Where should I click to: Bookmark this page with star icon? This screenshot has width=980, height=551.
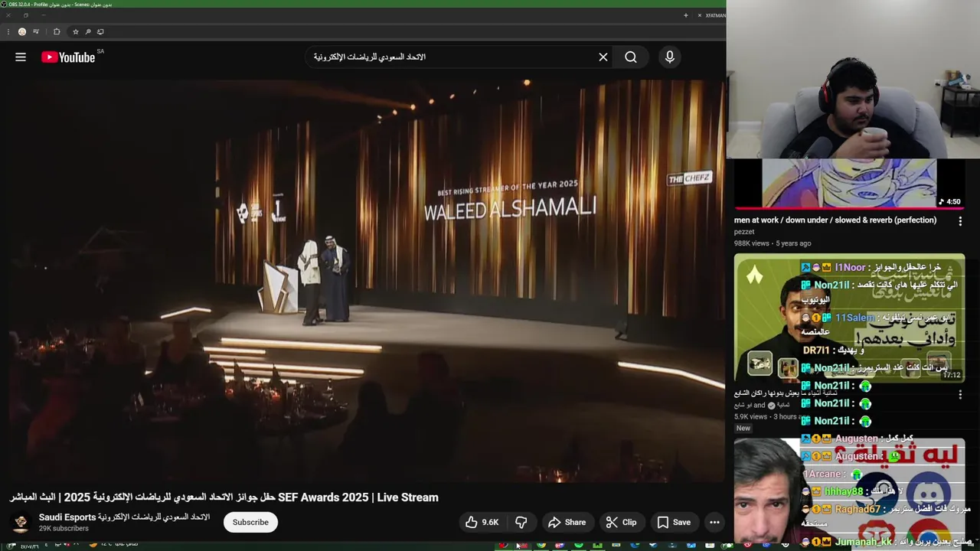pyautogui.click(x=76, y=32)
